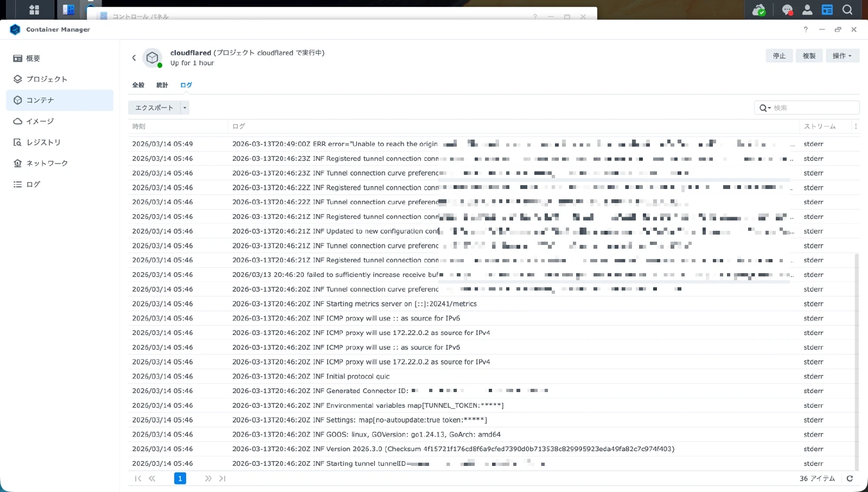Open DSM global search magnifier
The width and height of the screenshot is (868, 492).
[x=847, y=10]
